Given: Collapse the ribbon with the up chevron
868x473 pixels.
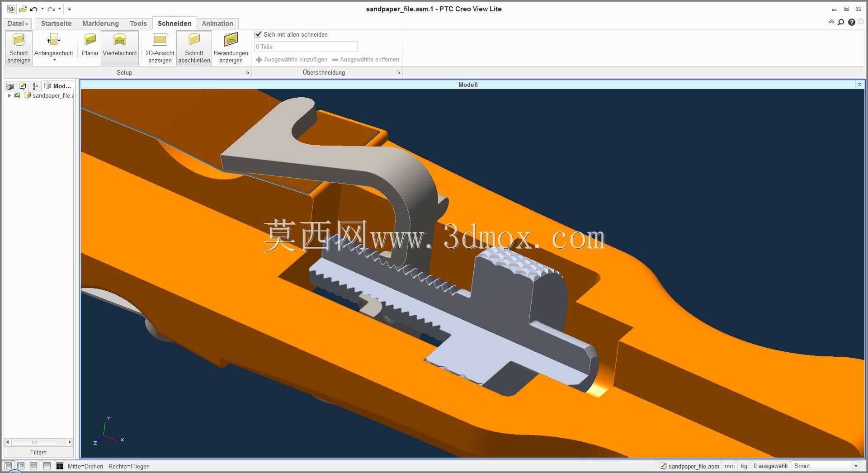Looking at the screenshot, I should click(x=831, y=22).
